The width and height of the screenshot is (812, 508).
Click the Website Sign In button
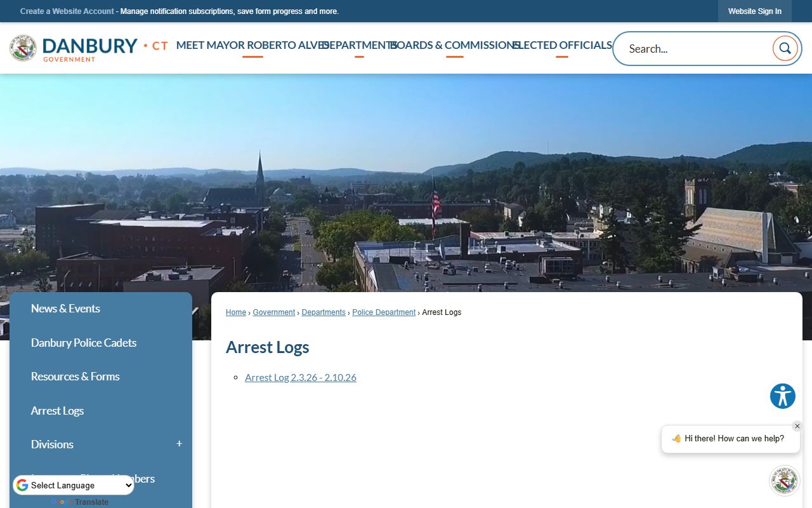coord(755,11)
